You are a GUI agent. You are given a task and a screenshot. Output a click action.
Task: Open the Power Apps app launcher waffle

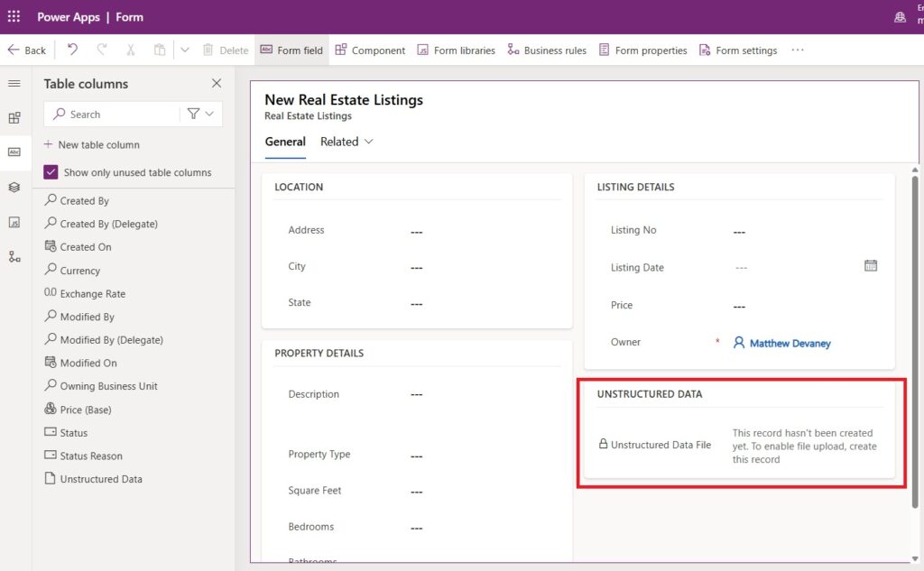coord(14,16)
